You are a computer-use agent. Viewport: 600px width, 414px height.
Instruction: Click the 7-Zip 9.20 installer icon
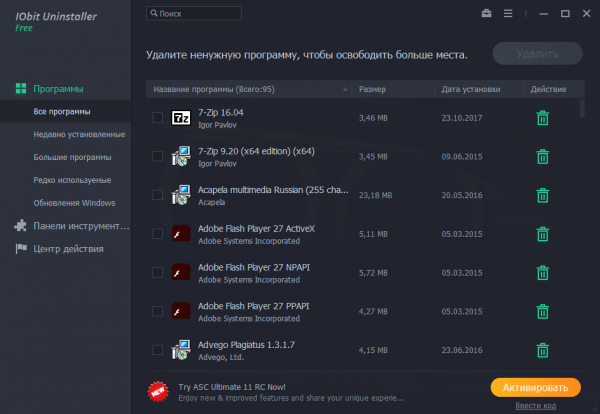coord(181,156)
